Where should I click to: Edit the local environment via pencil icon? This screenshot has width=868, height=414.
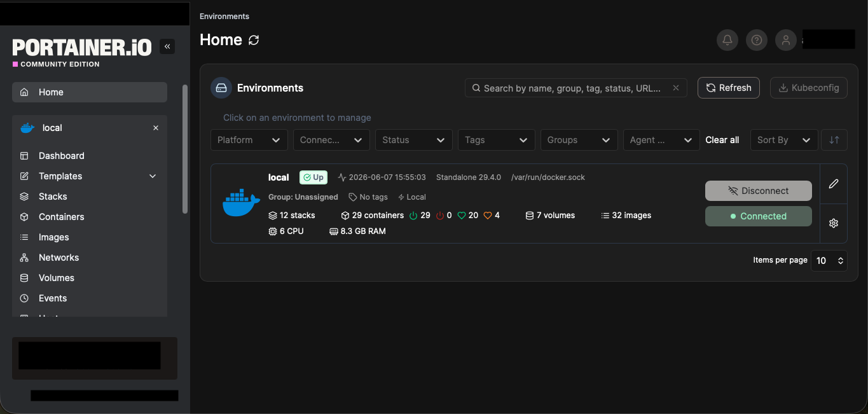tap(834, 184)
